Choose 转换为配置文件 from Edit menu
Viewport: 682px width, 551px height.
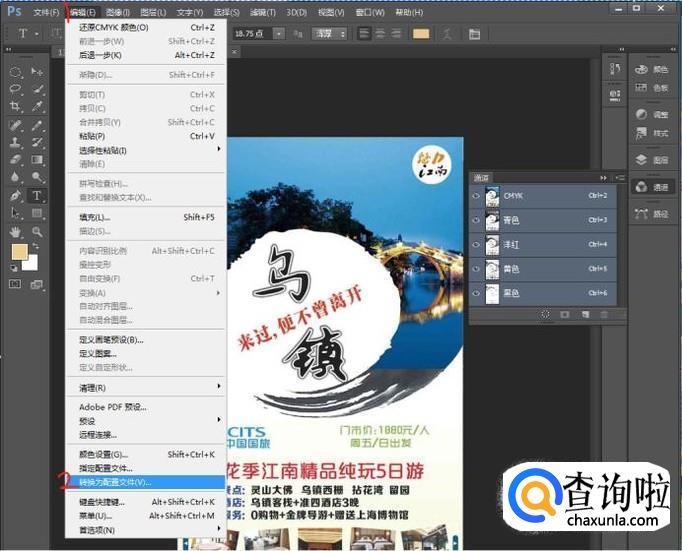click(150, 481)
